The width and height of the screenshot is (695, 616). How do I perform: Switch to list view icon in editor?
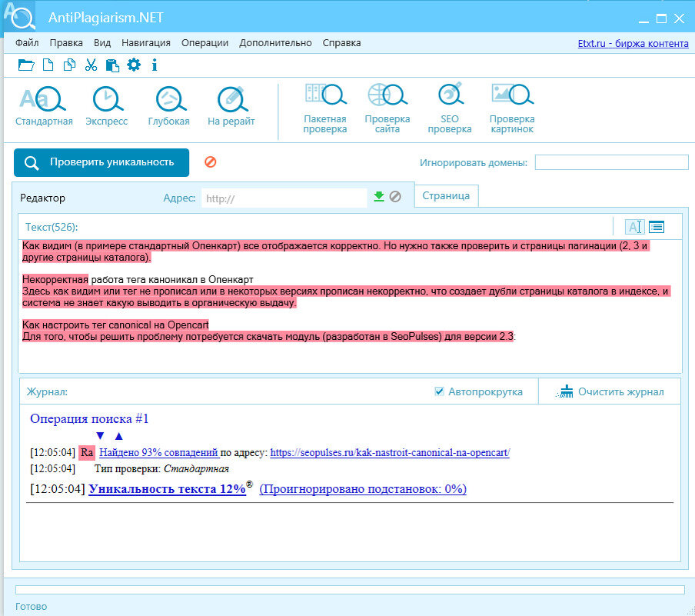(657, 227)
